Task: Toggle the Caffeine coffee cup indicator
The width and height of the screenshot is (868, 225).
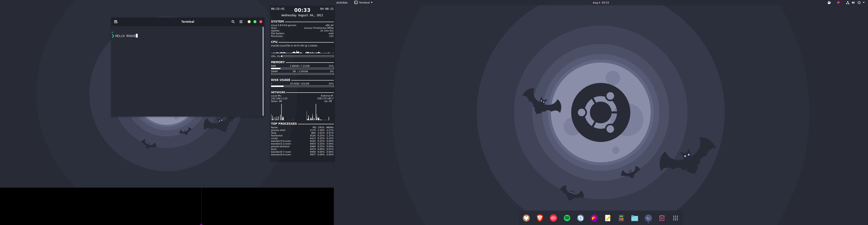Action: 829,3
